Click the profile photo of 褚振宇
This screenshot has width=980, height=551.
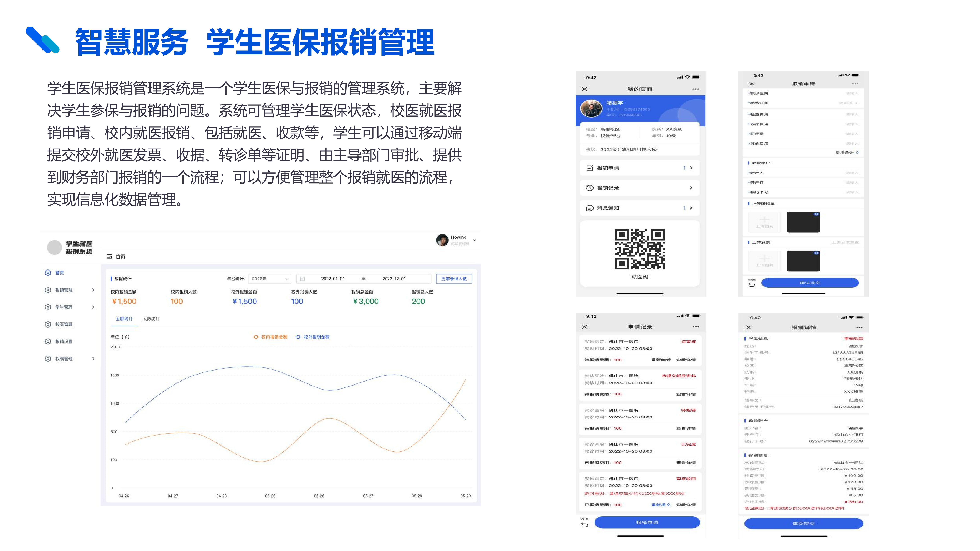(591, 108)
